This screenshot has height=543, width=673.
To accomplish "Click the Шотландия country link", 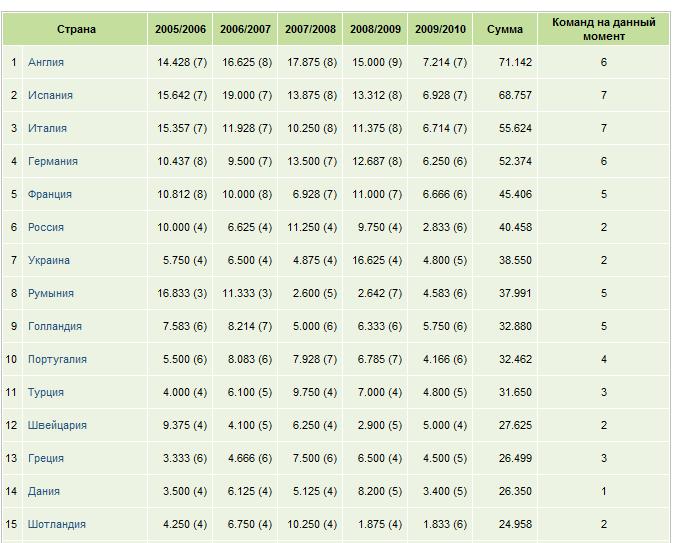I will point(57,524).
